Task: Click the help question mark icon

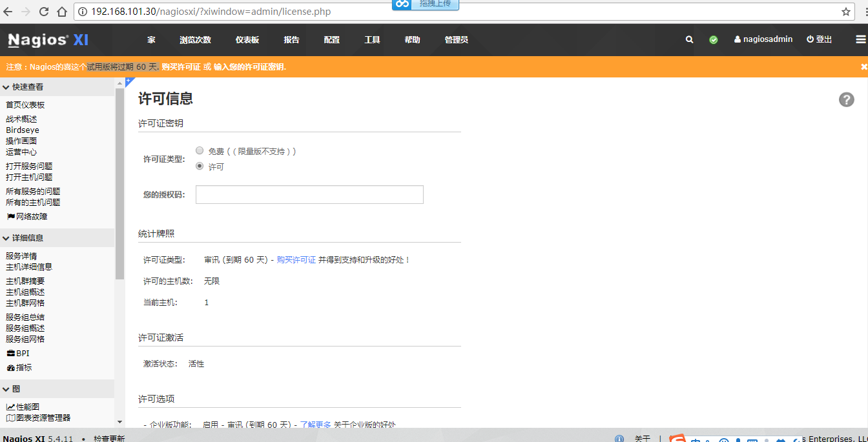Action: (x=847, y=99)
